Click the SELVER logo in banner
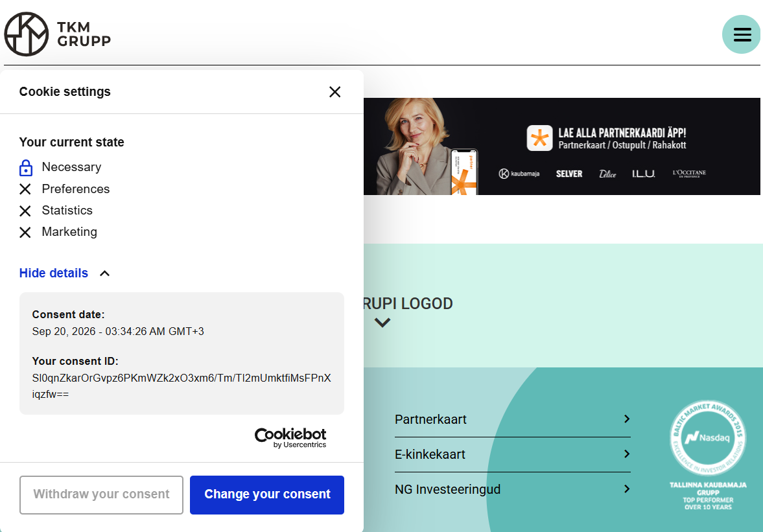The image size is (763, 532). (x=569, y=174)
